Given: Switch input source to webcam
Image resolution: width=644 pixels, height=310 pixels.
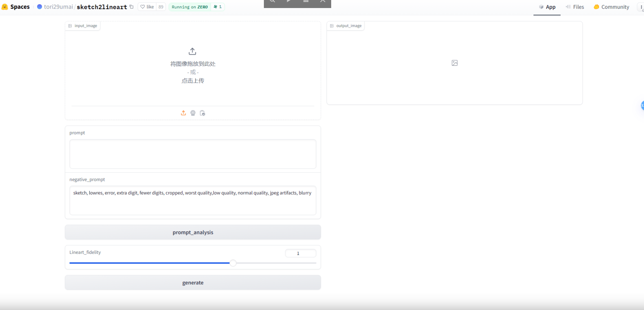Looking at the screenshot, I should click(193, 113).
